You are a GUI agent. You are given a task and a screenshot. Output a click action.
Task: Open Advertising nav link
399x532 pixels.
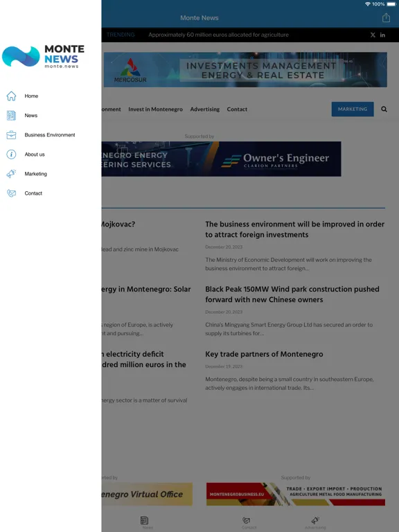[x=205, y=109]
